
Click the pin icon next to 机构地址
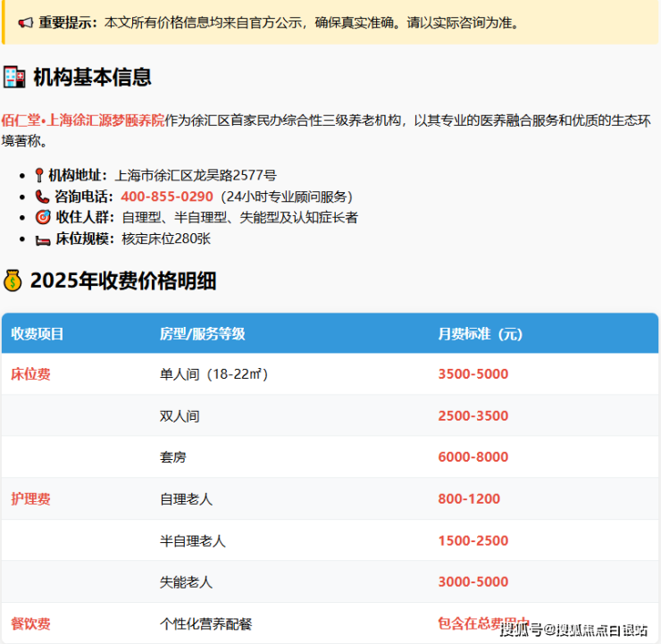point(39,176)
